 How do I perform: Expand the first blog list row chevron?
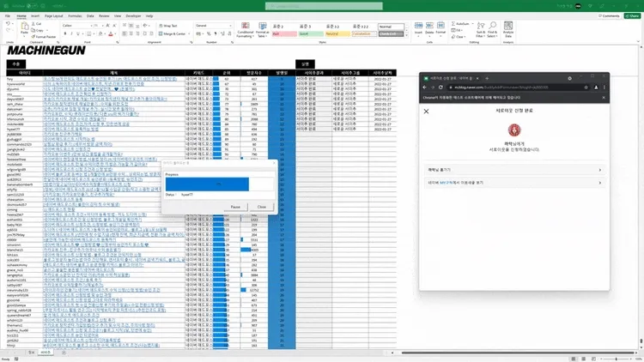coord(599,171)
